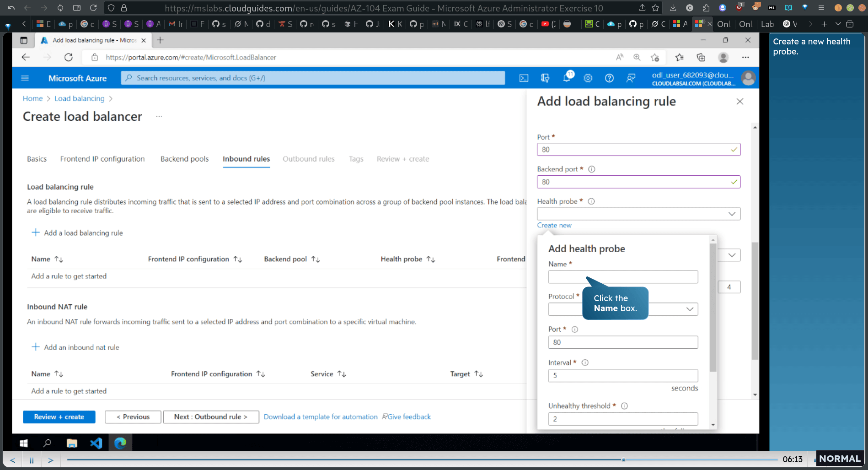Click the Unhealthy threshold field

click(x=623, y=419)
